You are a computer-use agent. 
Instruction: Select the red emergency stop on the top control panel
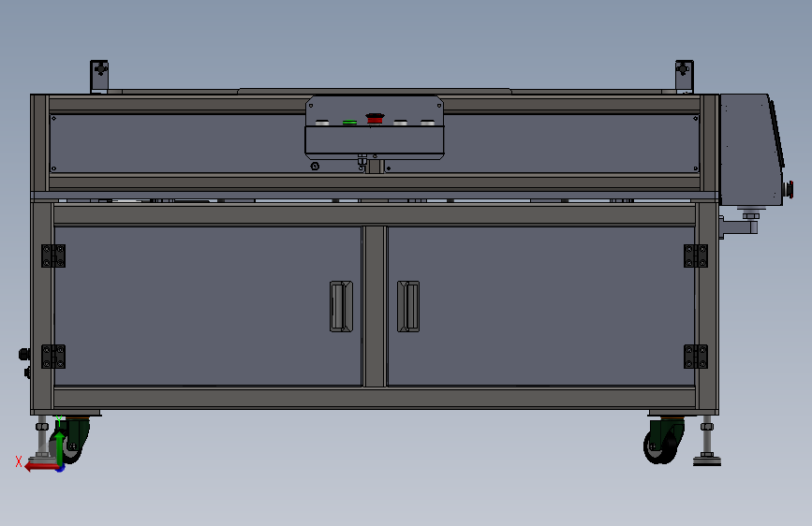375,119
